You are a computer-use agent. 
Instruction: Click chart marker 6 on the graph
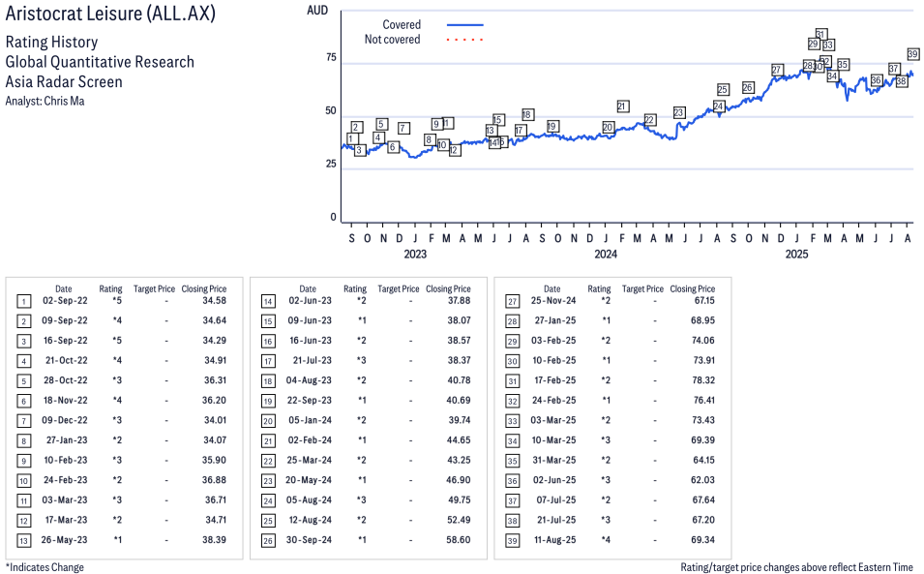pyautogui.click(x=393, y=147)
